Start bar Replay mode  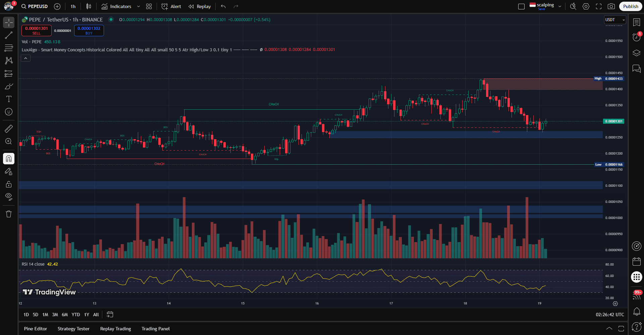tap(200, 6)
